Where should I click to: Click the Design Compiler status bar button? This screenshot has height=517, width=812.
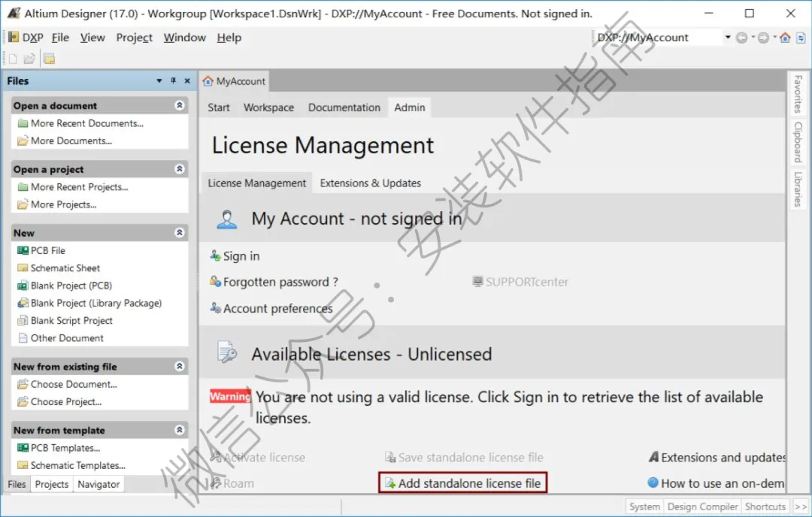pos(702,506)
